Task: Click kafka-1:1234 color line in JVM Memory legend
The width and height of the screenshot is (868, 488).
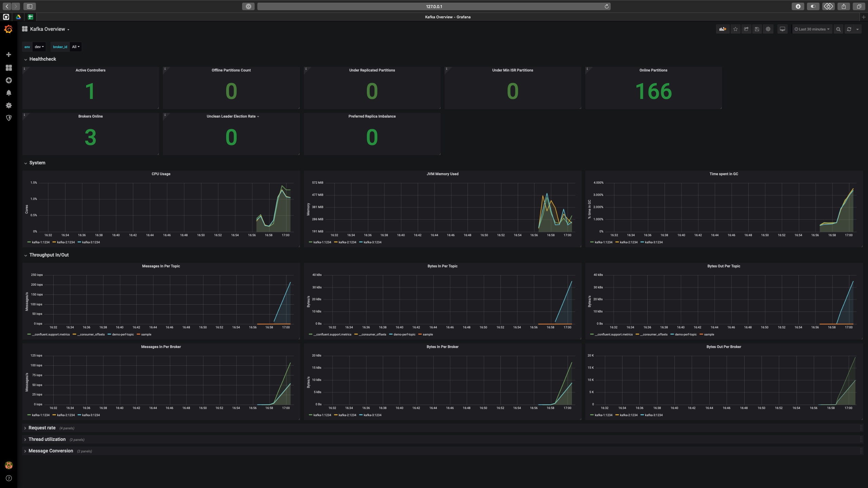Action: tap(311, 242)
